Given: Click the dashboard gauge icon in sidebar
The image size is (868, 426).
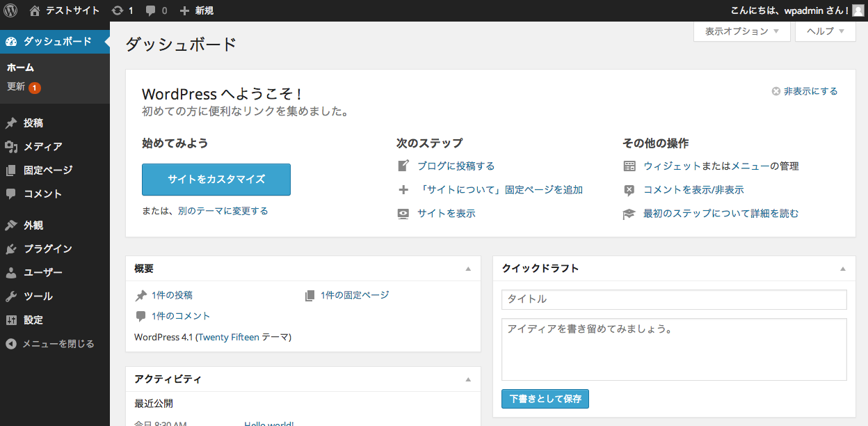Looking at the screenshot, I should pyautogui.click(x=10, y=41).
